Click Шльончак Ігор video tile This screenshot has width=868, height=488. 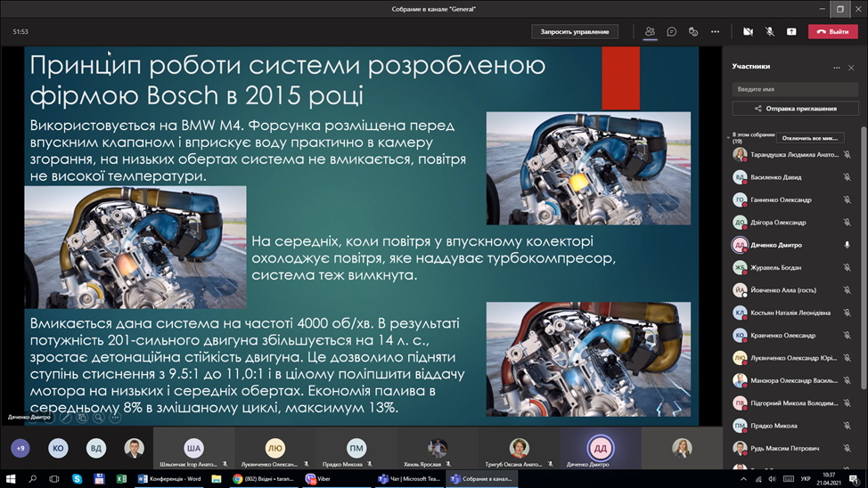(x=193, y=448)
